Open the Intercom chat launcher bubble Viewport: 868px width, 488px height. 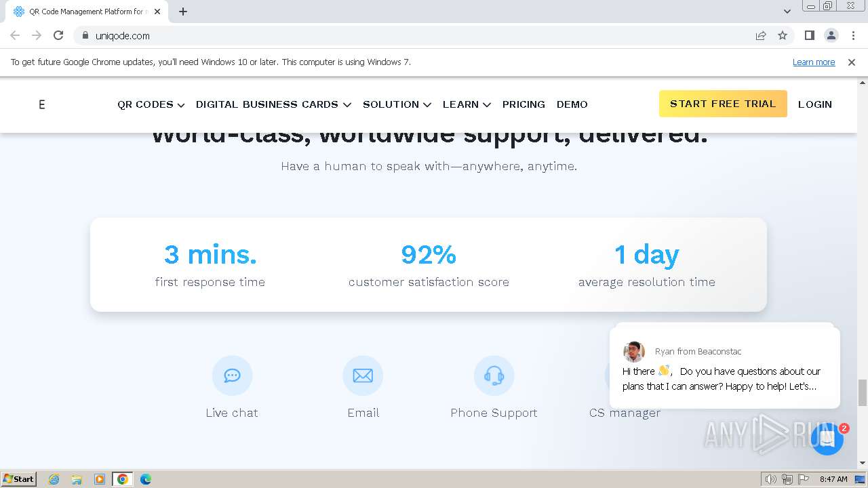827,439
